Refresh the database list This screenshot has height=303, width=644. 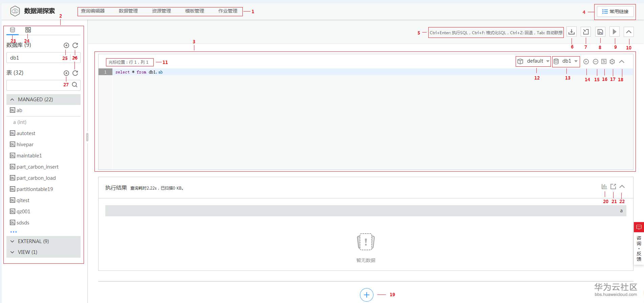[75, 45]
